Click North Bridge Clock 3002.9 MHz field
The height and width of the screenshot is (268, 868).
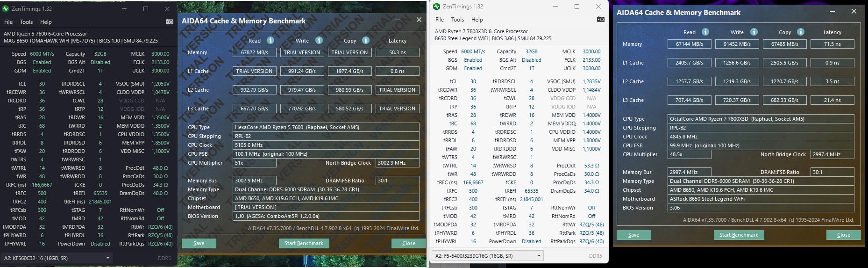(x=397, y=163)
